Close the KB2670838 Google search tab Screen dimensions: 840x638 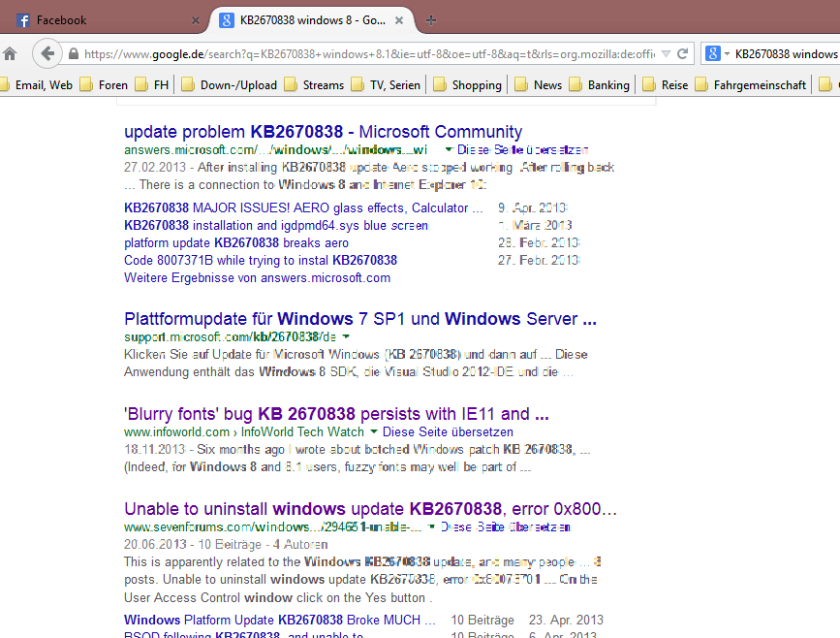(399, 20)
